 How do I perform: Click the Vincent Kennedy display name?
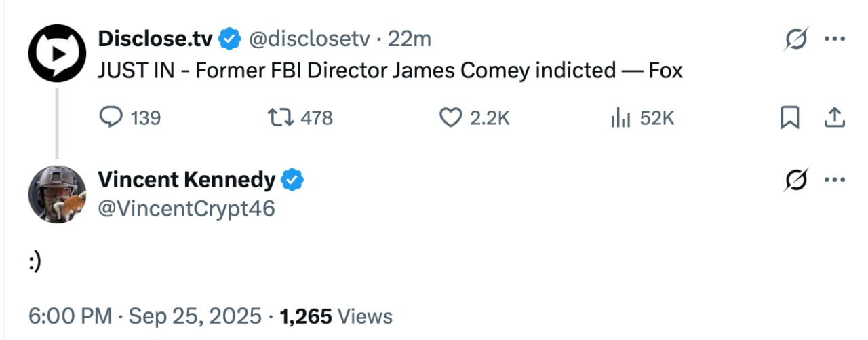186,181
